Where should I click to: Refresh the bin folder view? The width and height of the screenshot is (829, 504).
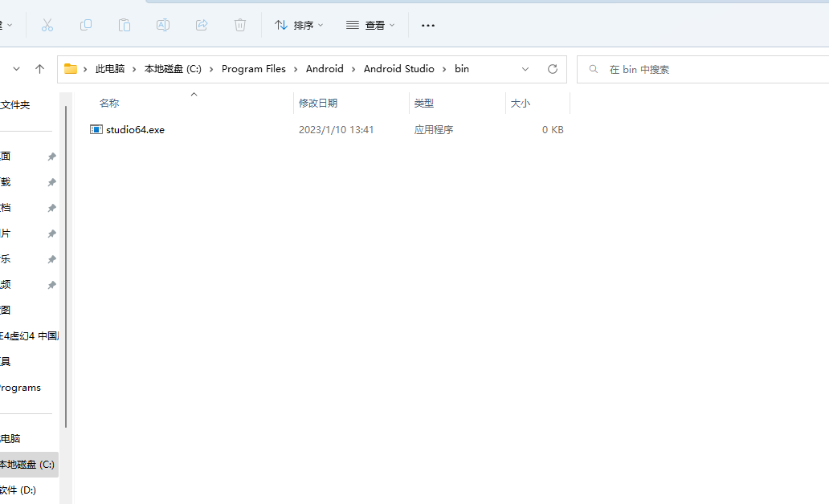click(x=553, y=69)
